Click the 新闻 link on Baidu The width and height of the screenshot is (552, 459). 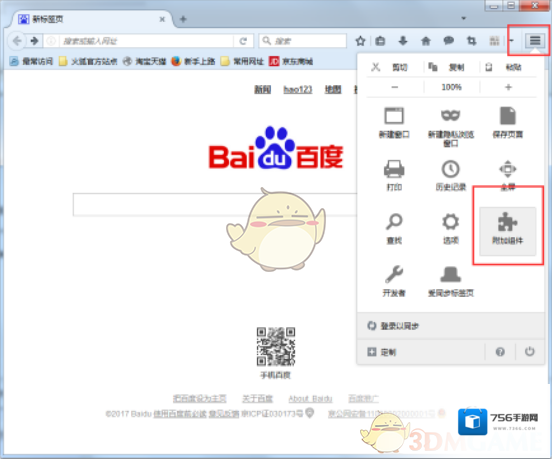click(x=263, y=89)
